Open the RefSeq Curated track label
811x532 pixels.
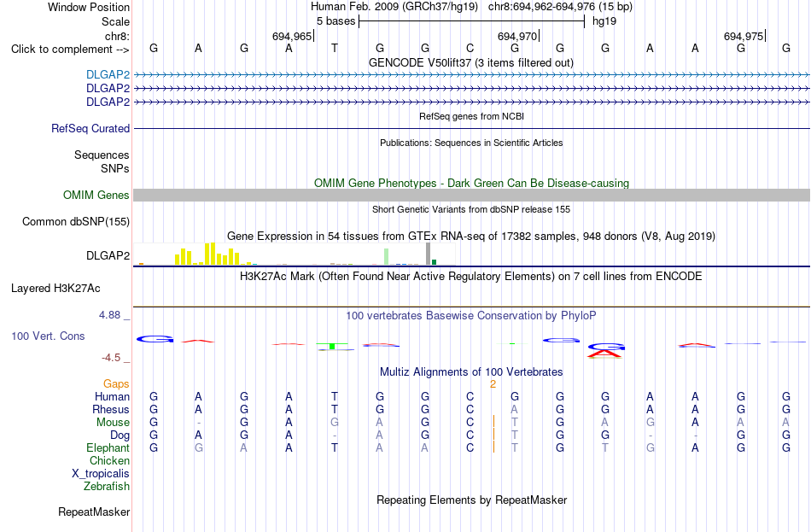coord(90,128)
